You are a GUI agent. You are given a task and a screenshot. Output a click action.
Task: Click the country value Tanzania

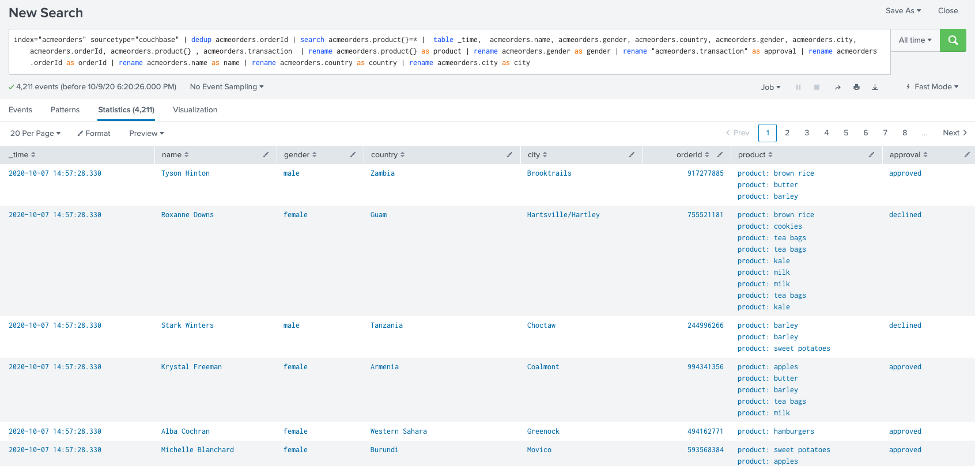tap(386, 325)
